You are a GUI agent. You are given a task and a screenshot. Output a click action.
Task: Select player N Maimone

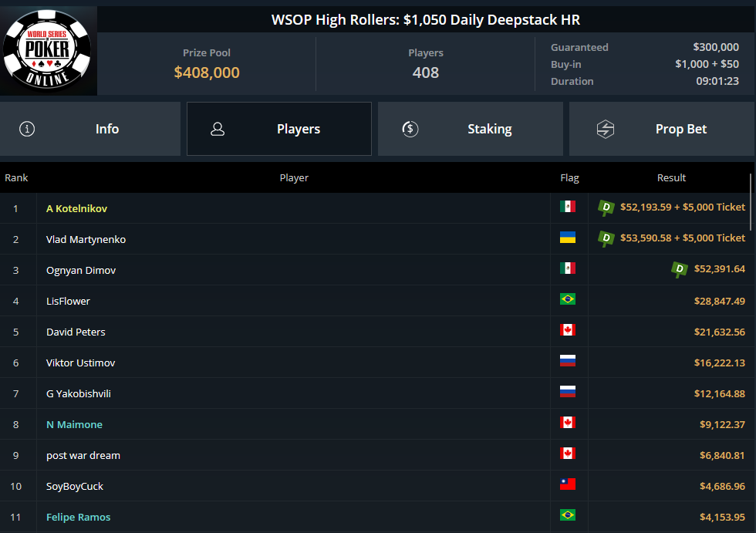click(74, 424)
